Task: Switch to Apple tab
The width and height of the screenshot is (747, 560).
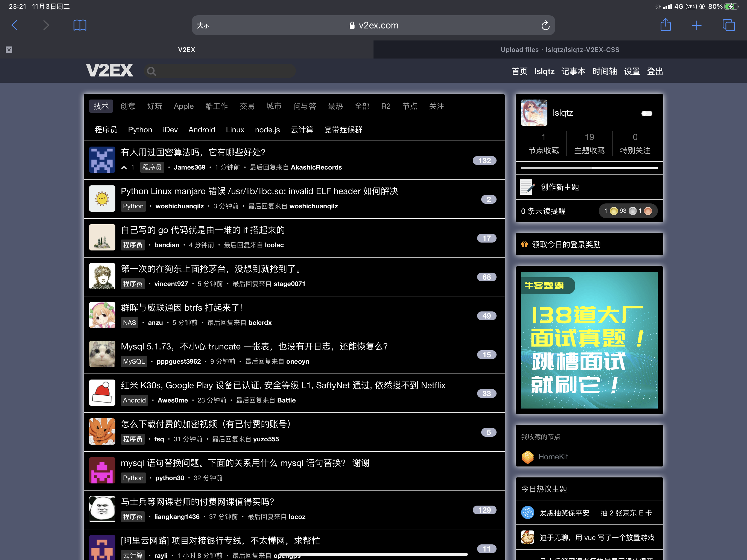Action: tap(183, 106)
